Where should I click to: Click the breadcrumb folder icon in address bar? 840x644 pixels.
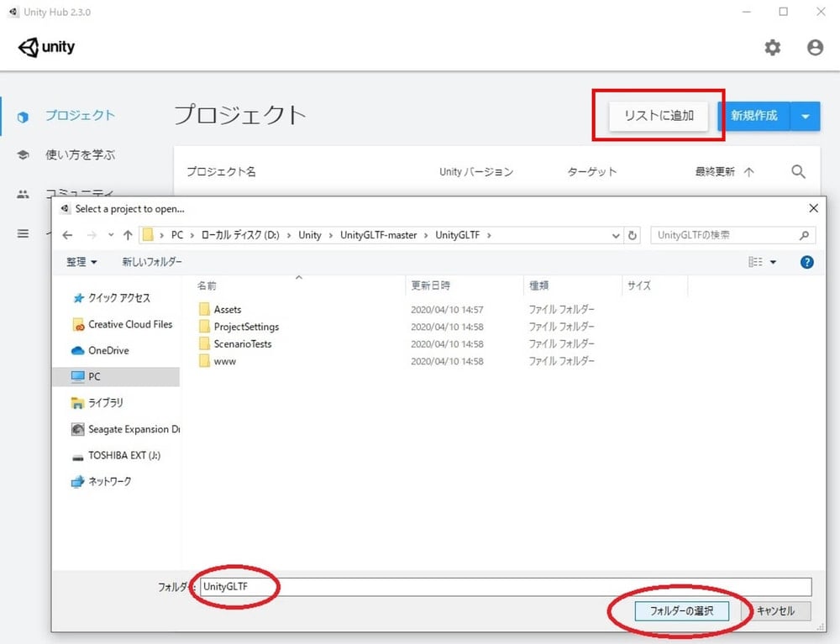[x=149, y=235]
